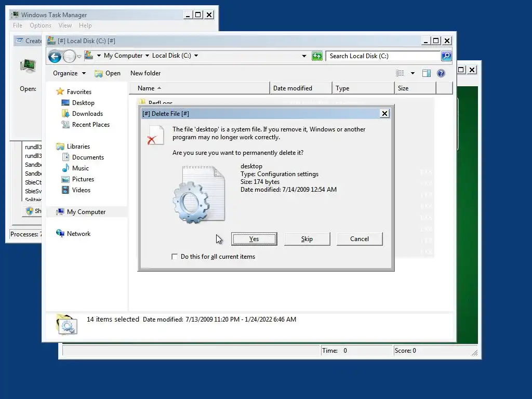Click Task Manager title bar icon
532x399 pixels.
15,15
